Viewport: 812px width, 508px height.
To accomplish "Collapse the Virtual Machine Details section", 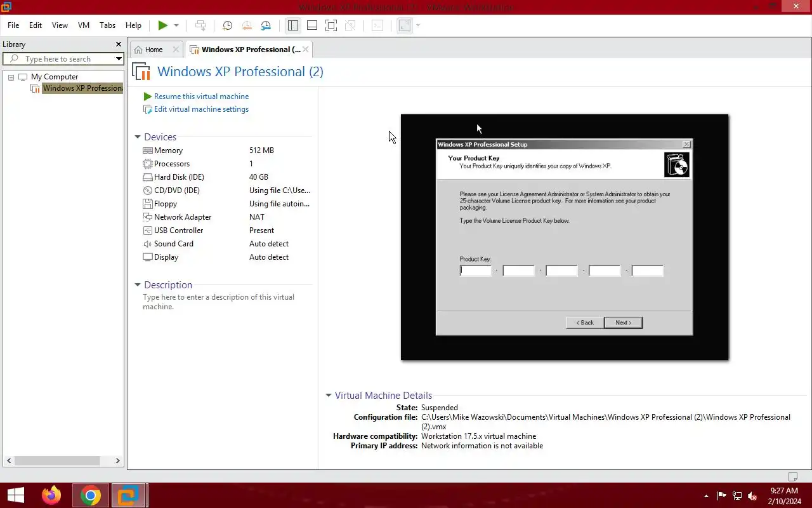I will tap(329, 395).
